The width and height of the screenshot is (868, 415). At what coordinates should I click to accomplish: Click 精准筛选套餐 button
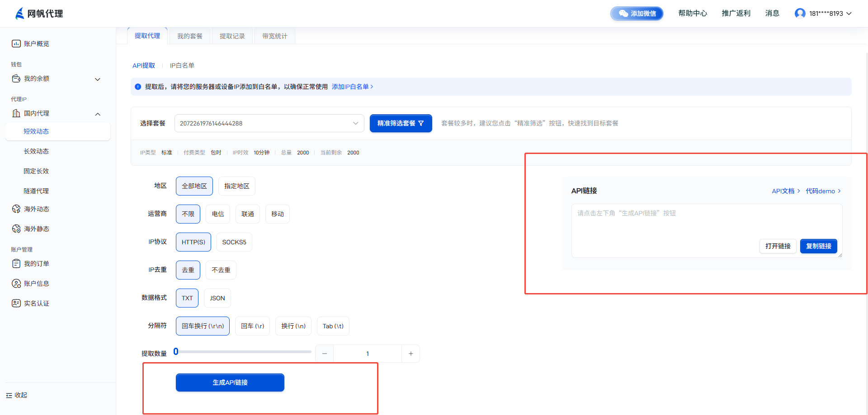click(x=401, y=123)
